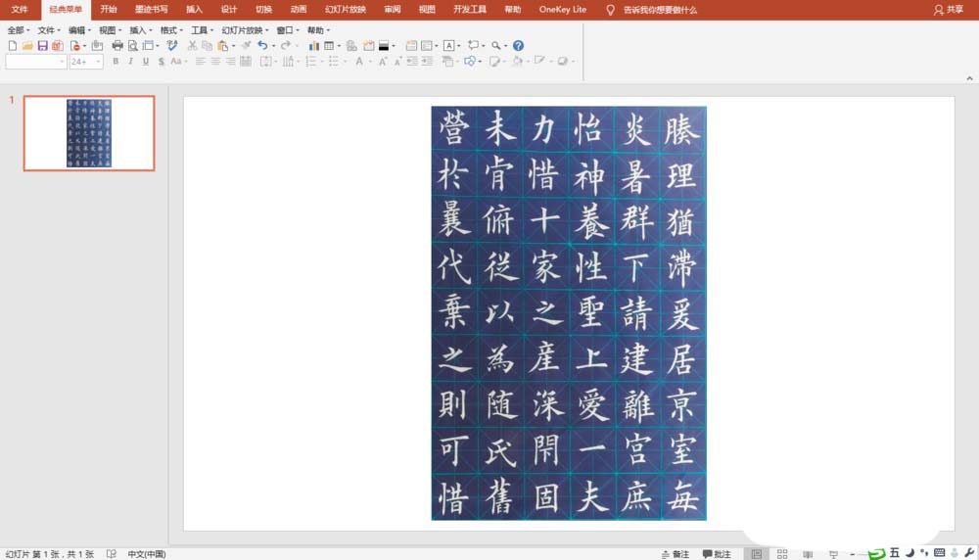Click the Increase Indent icon
Screen dimensions: 979x560
coord(427,61)
